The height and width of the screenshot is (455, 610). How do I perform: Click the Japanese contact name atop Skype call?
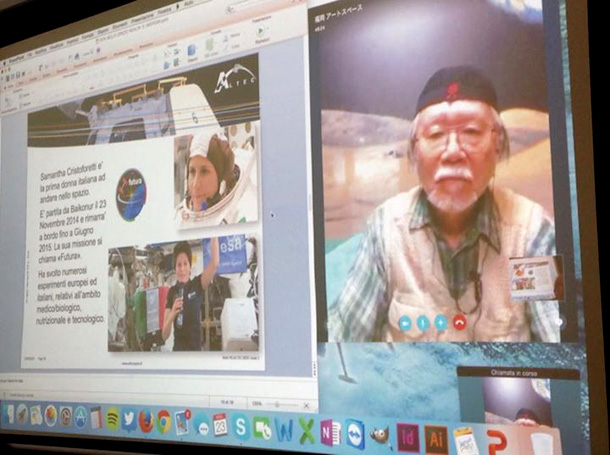[x=338, y=14]
